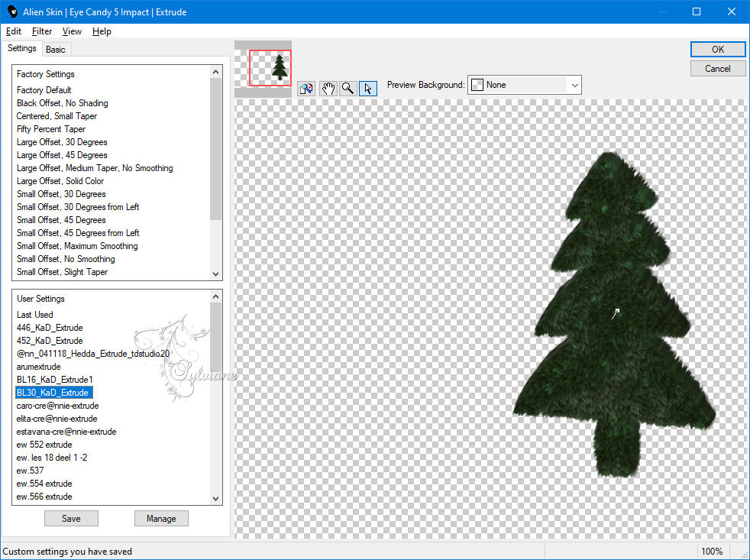Image resolution: width=750 pixels, height=560 pixels.
Task: Open the Filter menu
Action: [41, 31]
